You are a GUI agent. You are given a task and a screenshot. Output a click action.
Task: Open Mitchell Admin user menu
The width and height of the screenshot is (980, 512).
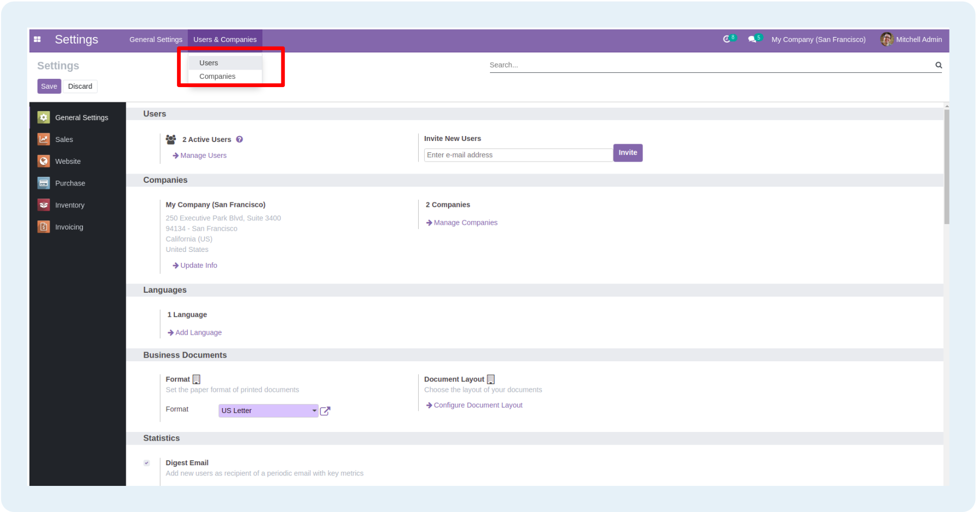click(911, 39)
